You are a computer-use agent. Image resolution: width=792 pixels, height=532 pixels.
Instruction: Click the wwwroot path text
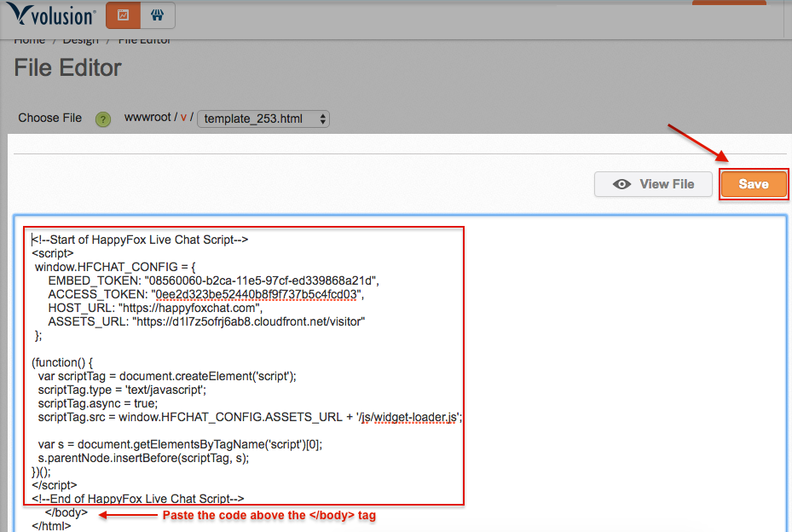[x=147, y=117]
